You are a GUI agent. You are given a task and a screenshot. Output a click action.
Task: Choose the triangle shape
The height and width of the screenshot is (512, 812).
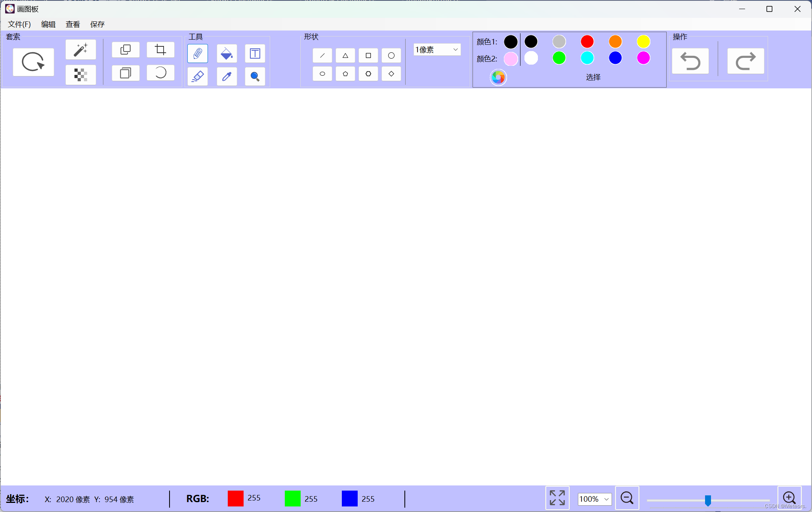click(345, 55)
